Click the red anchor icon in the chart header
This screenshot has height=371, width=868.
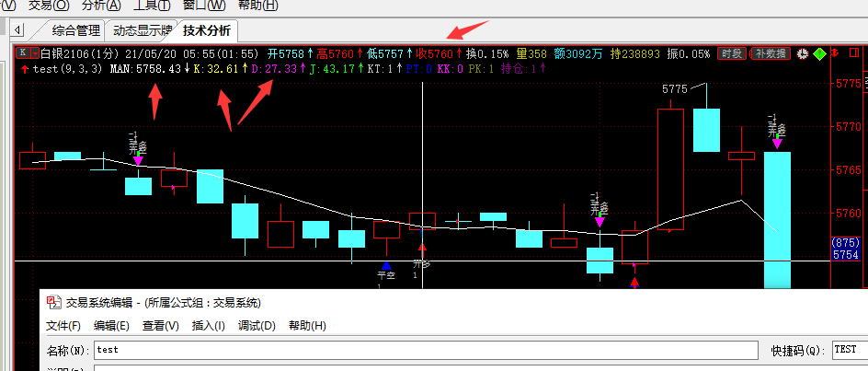point(837,53)
